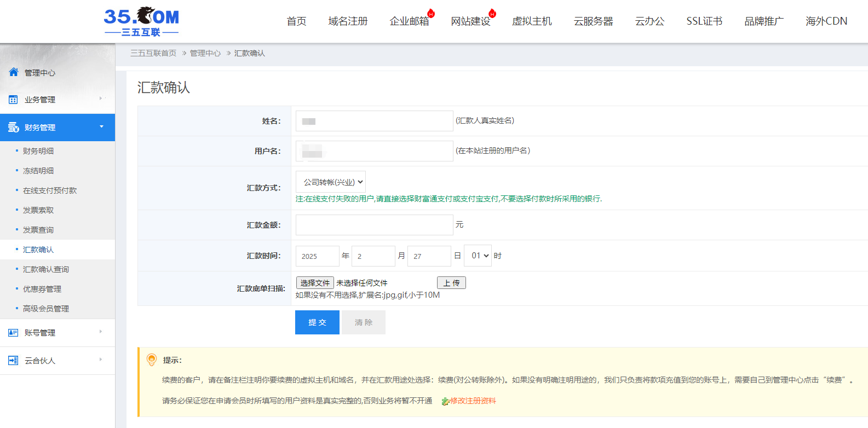Click the 账号管理 ID card icon
The height and width of the screenshot is (428, 868).
[14, 333]
